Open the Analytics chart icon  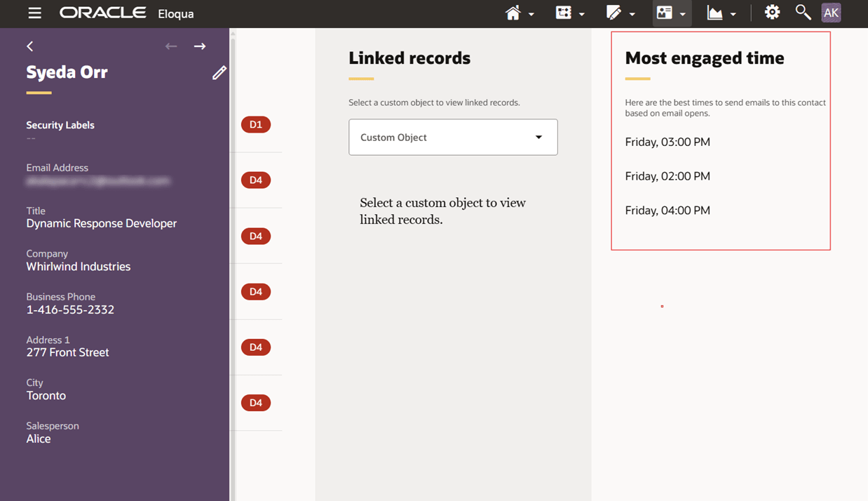click(714, 13)
